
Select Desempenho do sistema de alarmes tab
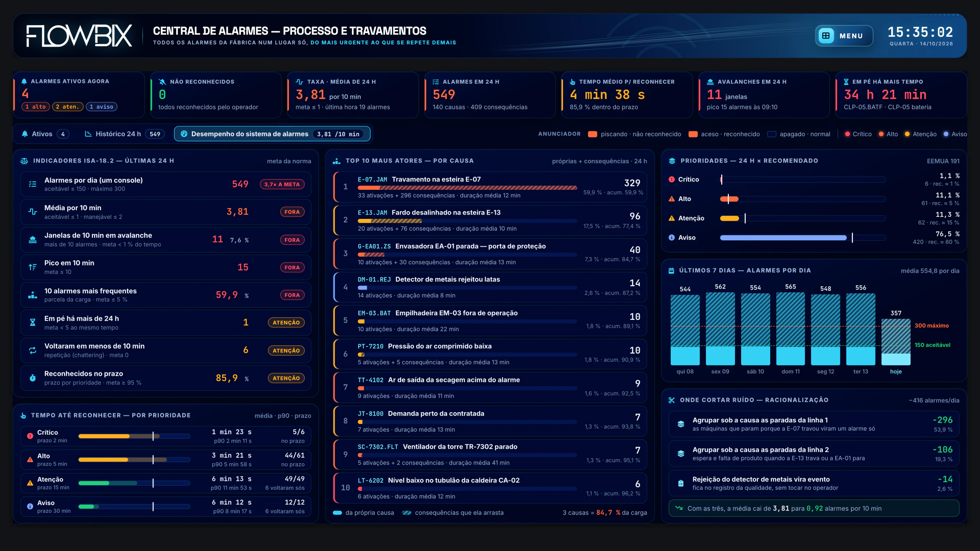point(272,134)
